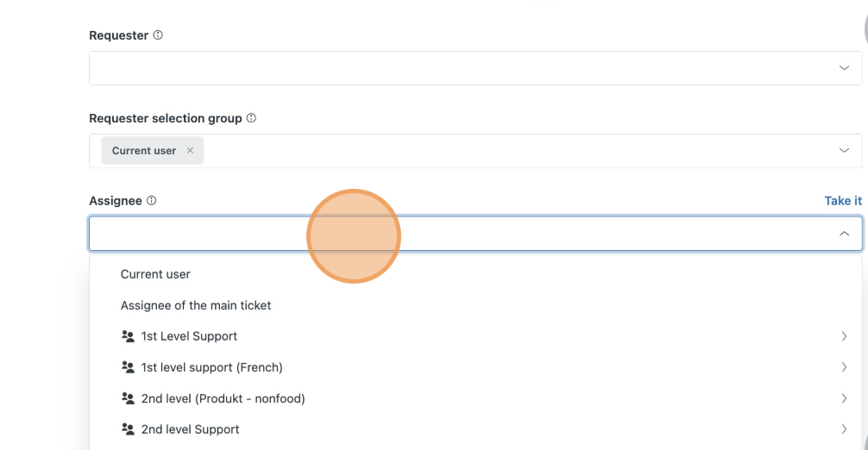Remove the Current user tag
The height and width of the screenshot is (450, 868).
click(190, 151)
